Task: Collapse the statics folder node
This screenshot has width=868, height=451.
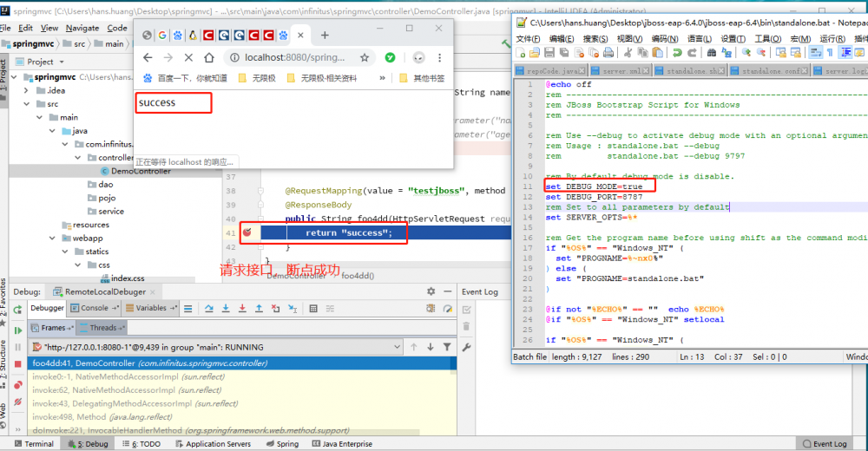Action: (65, 252)
